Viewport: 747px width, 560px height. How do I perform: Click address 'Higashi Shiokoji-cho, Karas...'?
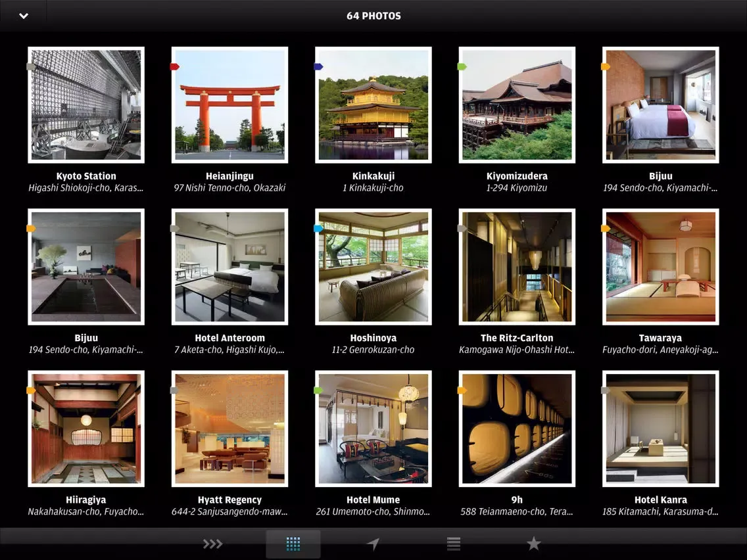(x=86, y=187)
